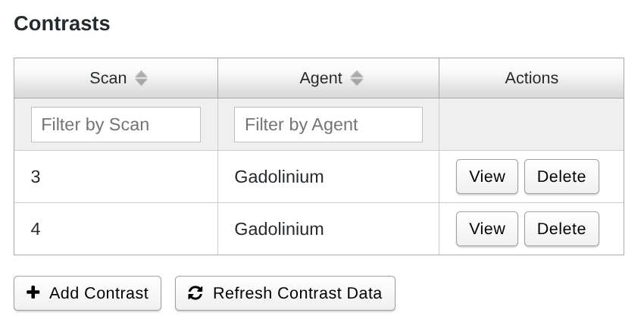The image size is (644, 322).
Task: Focus the Filter by Agent field
Action: (328, 124)
